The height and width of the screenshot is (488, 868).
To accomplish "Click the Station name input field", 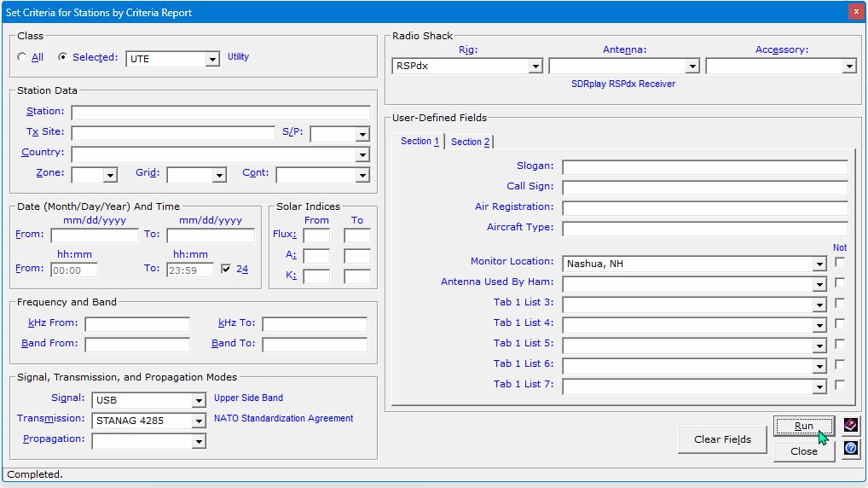I will (220, 113).
